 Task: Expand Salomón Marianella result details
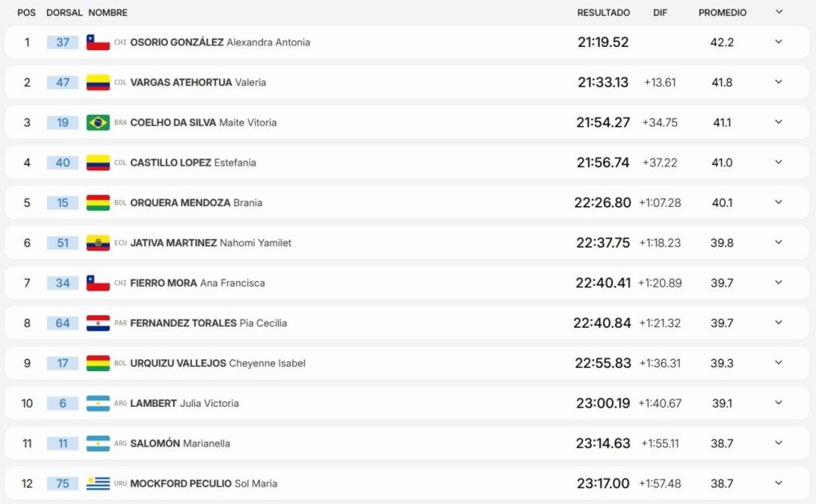pos(779,443)
